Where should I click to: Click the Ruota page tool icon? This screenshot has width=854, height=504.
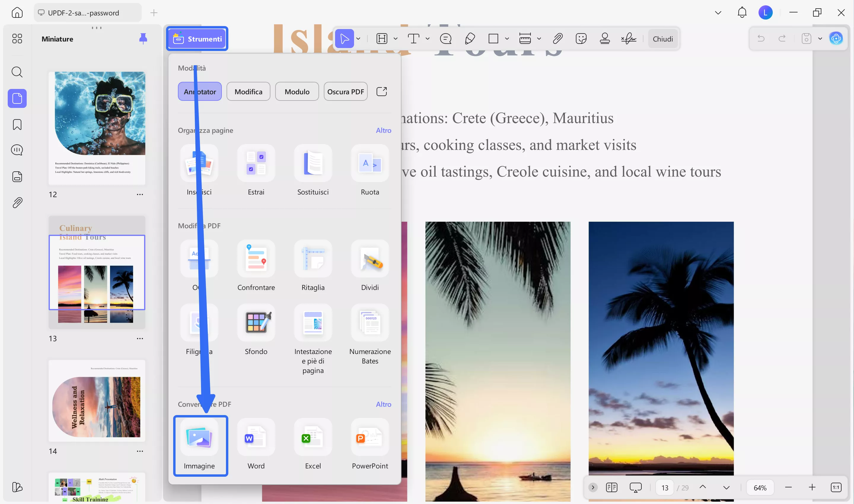click(369, 163)
